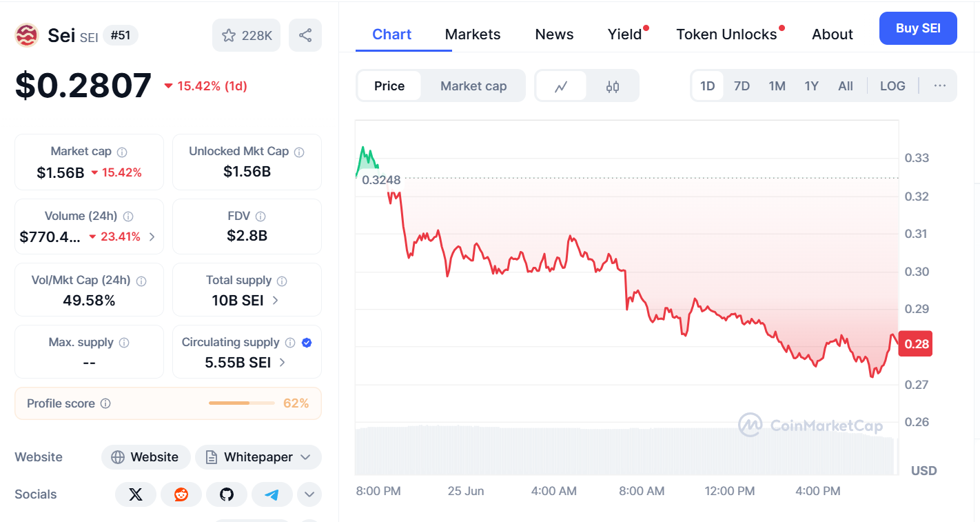Toggle the LOG scale option

tap(892, 86)
